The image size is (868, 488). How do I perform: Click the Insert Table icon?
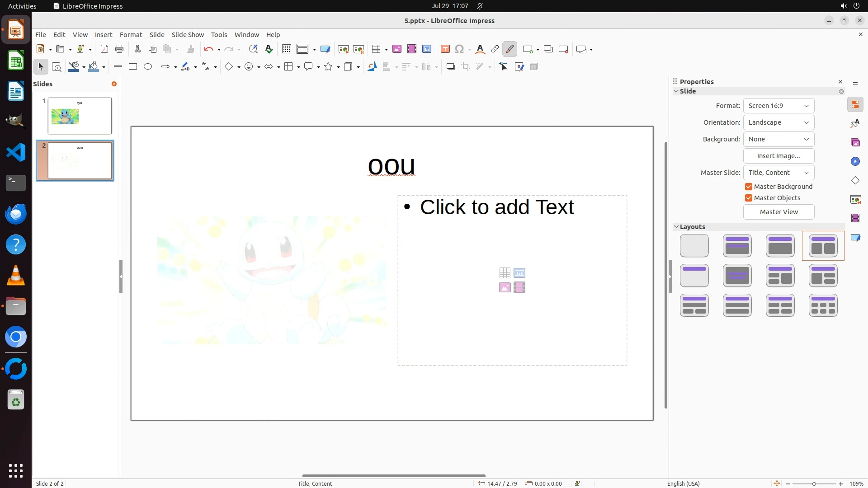pos(376,49)
